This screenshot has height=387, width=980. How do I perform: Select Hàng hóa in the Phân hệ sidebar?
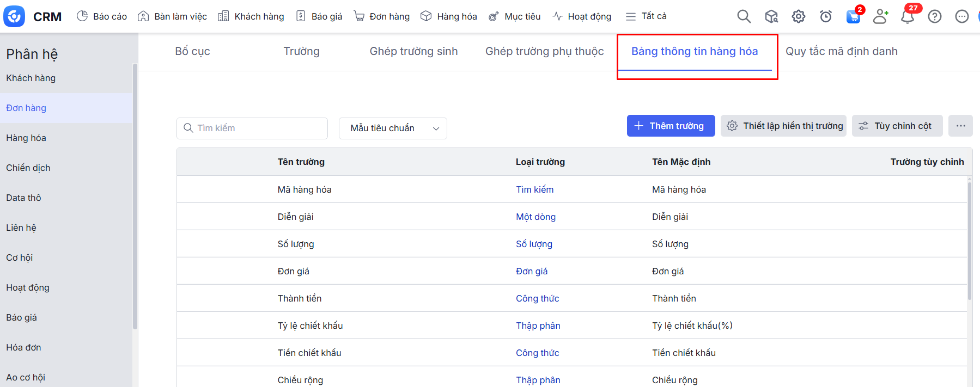click(26, 138)
